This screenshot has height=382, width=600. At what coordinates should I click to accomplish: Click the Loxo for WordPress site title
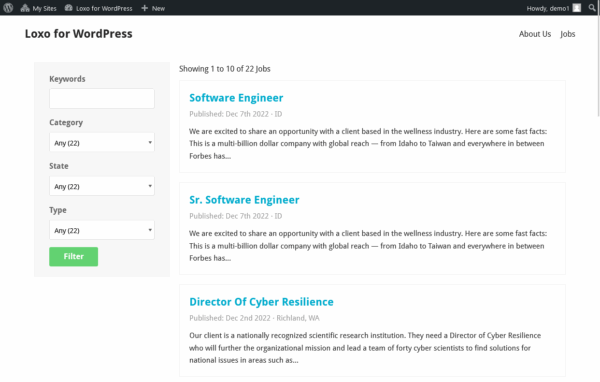coord(79,34)
